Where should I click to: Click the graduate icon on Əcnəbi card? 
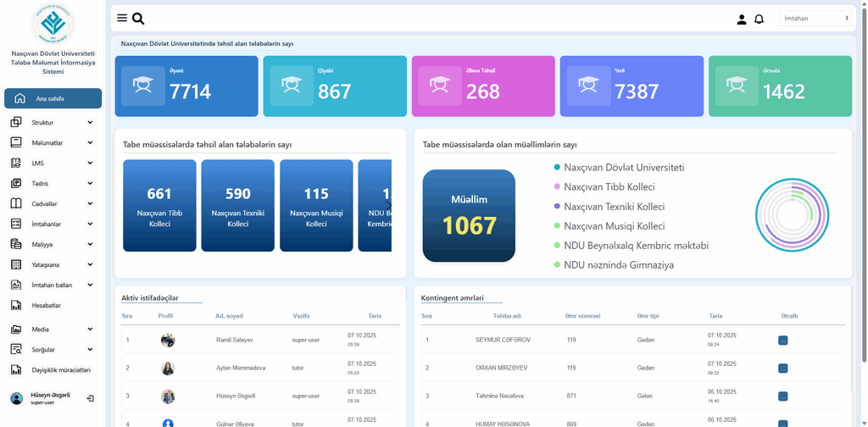click(x=736, y=86)
